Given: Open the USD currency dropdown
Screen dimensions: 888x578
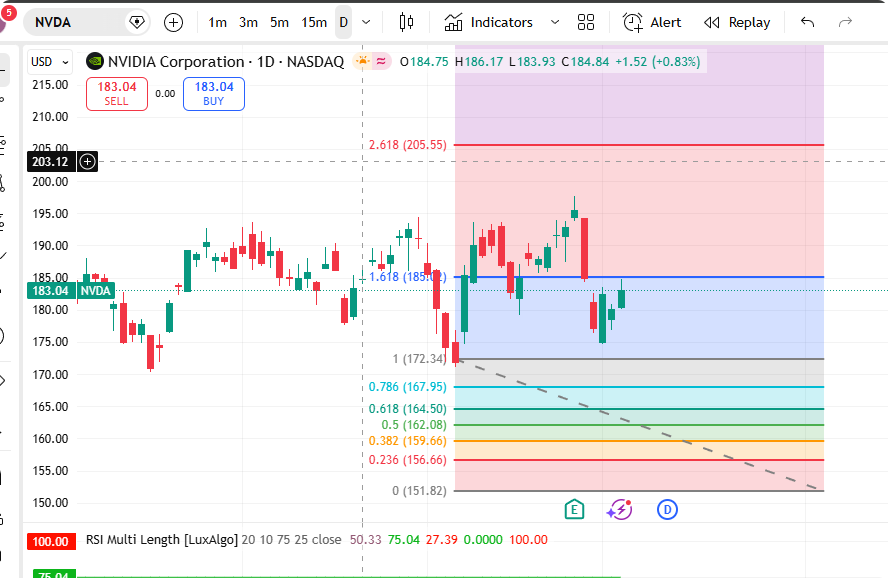Looking at the screenshot, I should tap(50, 62).
